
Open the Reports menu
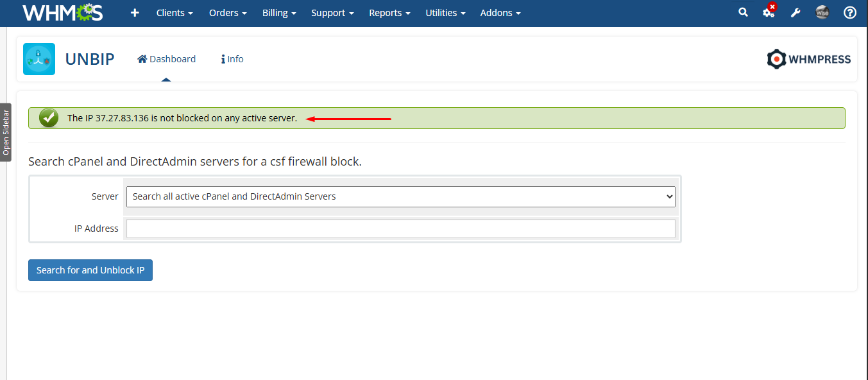389,13
